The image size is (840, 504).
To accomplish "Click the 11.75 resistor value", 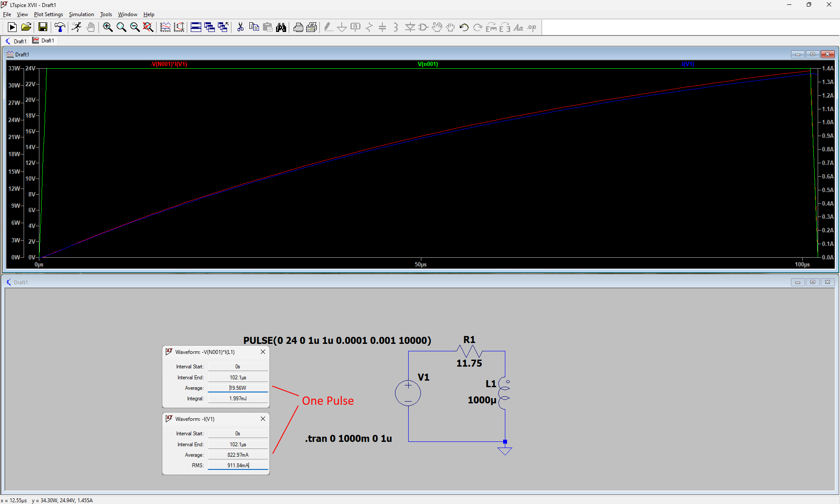I will pyautogui.click(x=469, y=363).
